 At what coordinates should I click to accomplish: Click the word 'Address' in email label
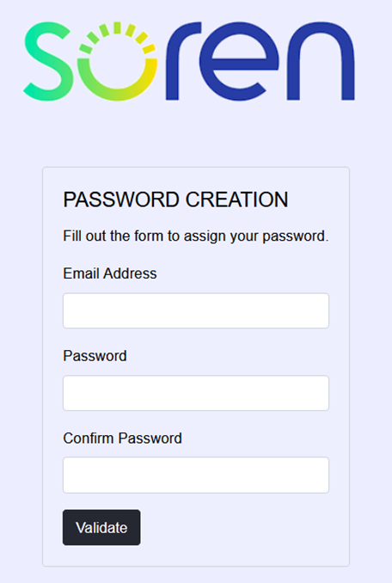tap(130, 273)
